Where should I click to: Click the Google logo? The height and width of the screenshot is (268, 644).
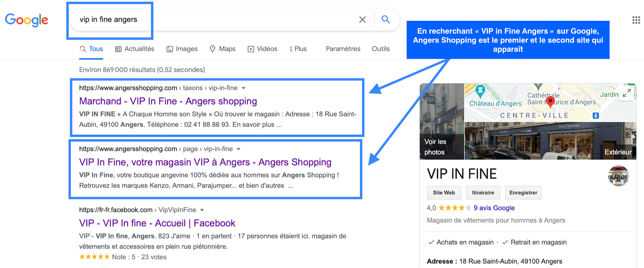coord(27,20)
